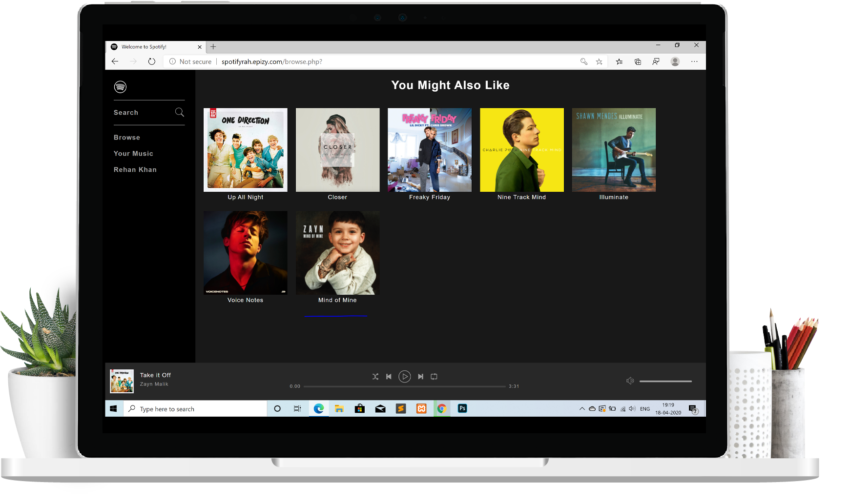The height and width of the screenshot is (504, 850).
Task: Click the song progress bar
Action: tap(404, 386)
